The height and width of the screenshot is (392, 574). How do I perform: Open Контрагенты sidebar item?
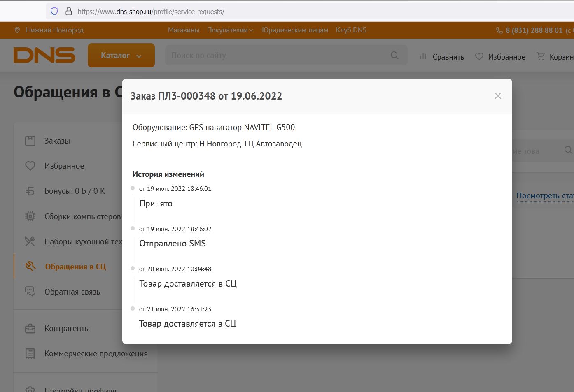coord(67,328)
